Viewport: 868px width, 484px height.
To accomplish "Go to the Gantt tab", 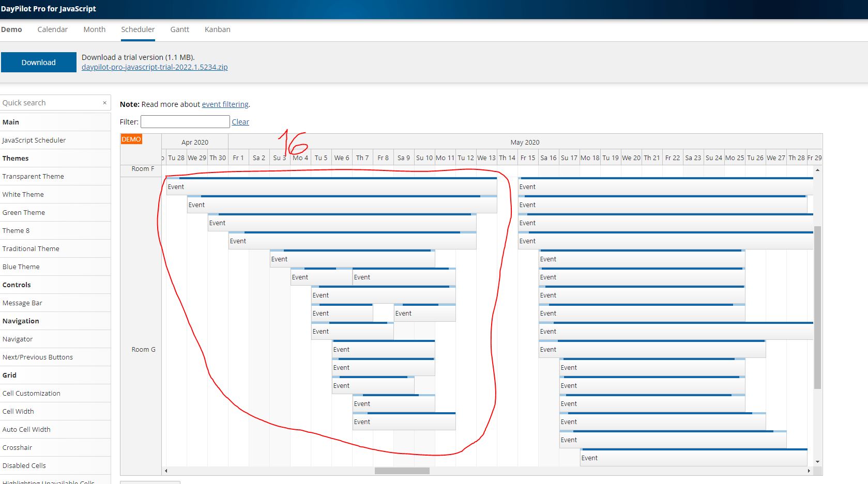I will tap(180, 29).
